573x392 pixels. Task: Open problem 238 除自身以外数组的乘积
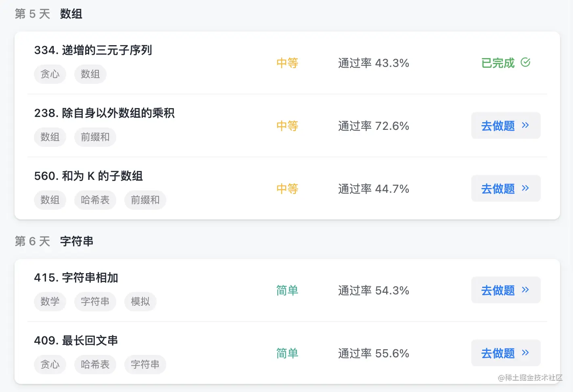(104, 113)
